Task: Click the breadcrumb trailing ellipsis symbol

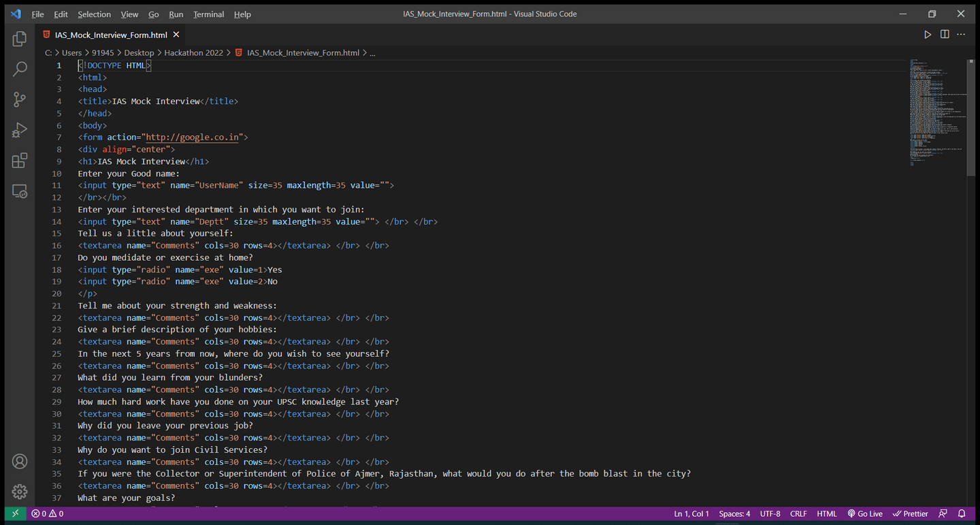Action: [x=372, y=52]
